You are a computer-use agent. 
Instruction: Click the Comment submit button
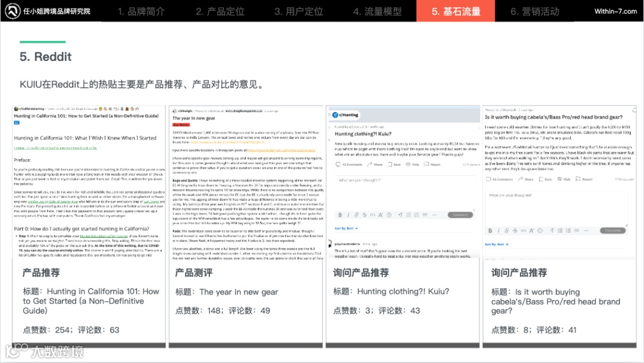tap(460, 215)
